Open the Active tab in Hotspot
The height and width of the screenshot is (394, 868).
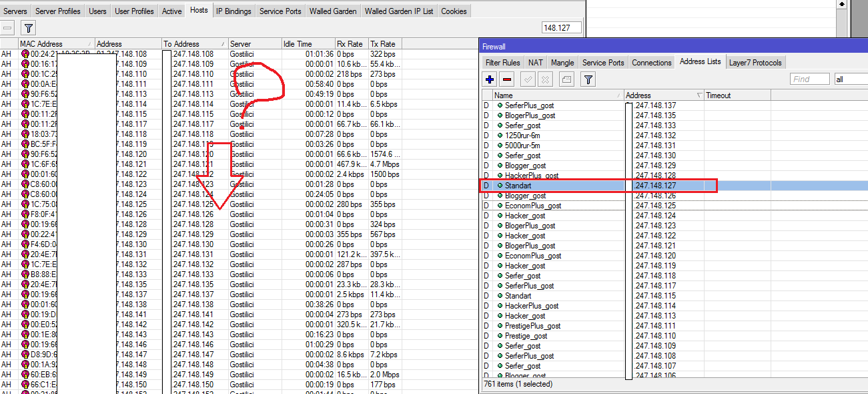tap(171, 11)
